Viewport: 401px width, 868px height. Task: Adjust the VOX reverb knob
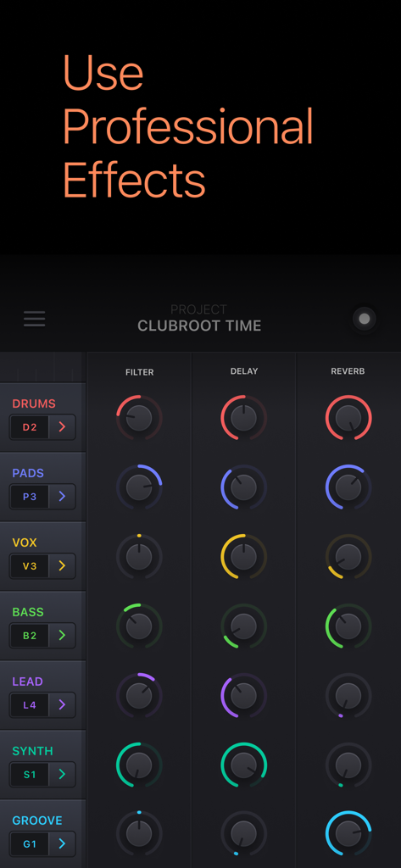pos(348,557)
